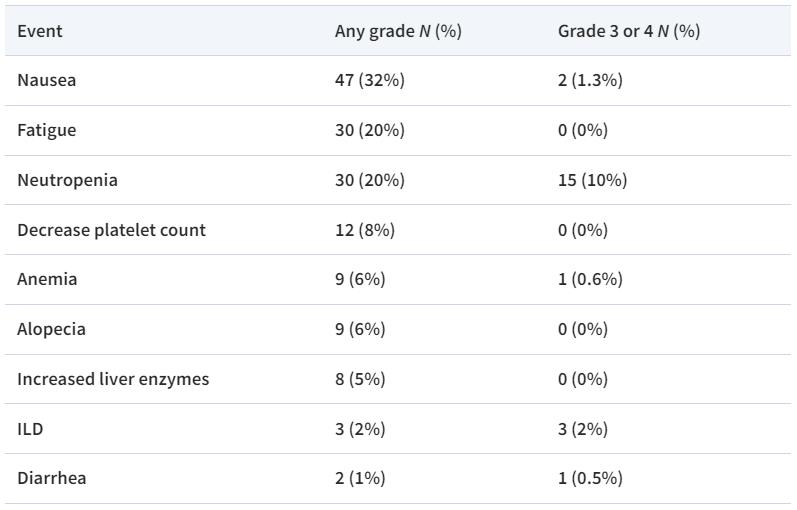The width and height of the screenshot is (797, 510).
Task: Click the Decrease platelet count cell
Action: click(x=111, y=230)
